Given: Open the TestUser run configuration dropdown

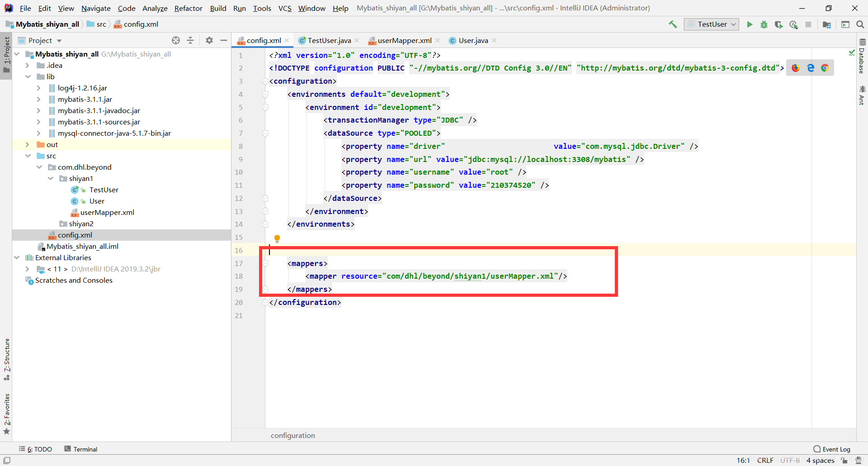Looking at the screenshot, I should 712,24.
